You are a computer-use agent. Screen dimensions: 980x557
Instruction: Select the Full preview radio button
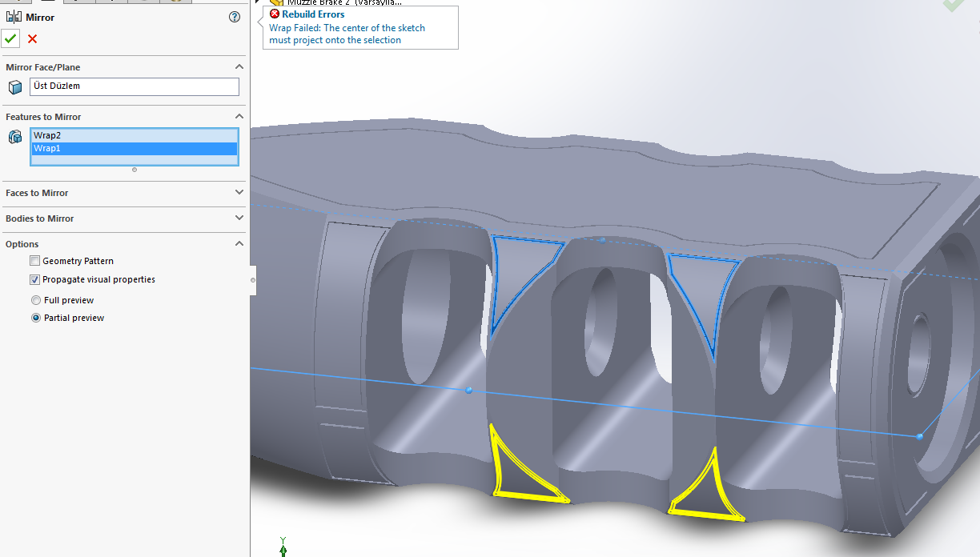pyautogui.click(x=36, y=299)
